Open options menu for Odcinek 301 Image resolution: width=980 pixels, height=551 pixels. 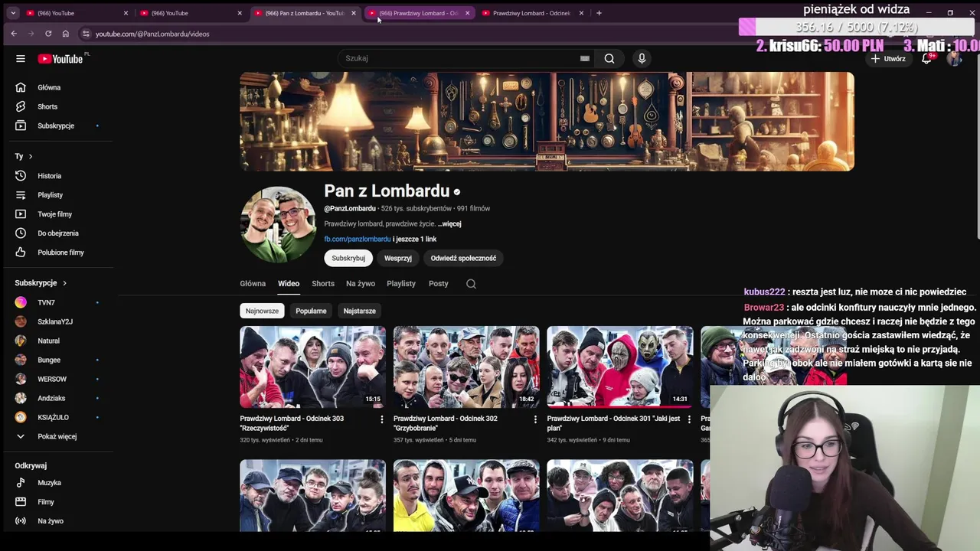(x=689, y=419)
